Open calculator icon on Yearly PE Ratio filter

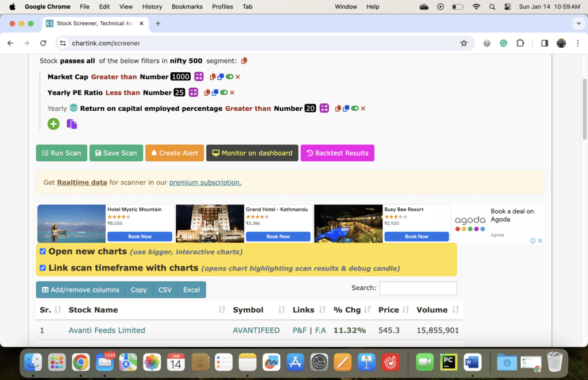[x=193, y=92]
